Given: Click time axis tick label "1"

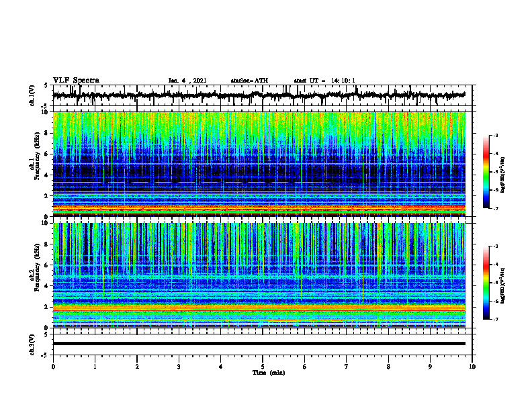Looking at the screenshot, I should (x=95, y=367).
